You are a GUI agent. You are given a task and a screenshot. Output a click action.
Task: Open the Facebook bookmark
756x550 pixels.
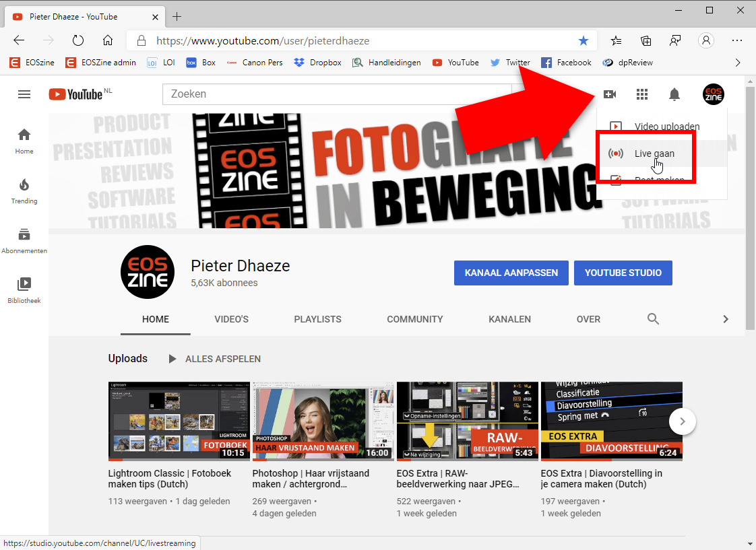(566, 63)
